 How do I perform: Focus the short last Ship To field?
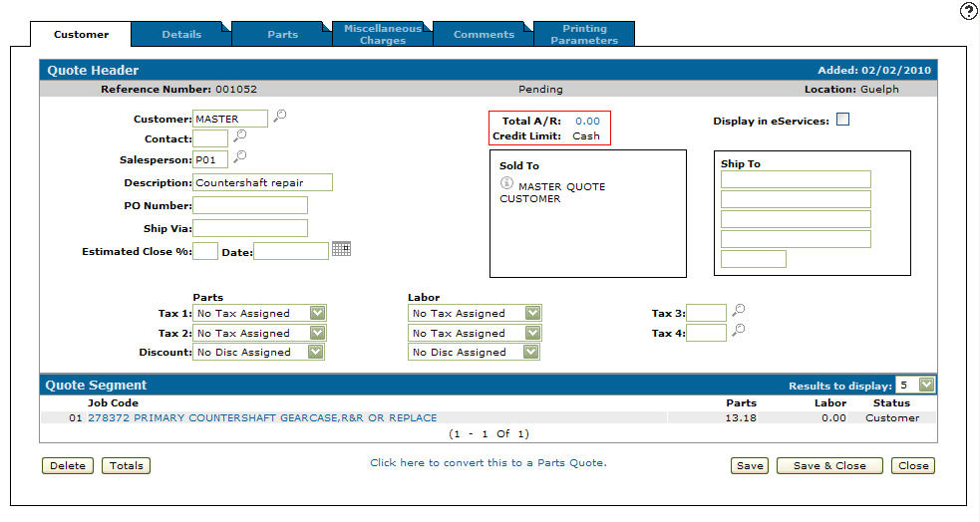[753, 258]
